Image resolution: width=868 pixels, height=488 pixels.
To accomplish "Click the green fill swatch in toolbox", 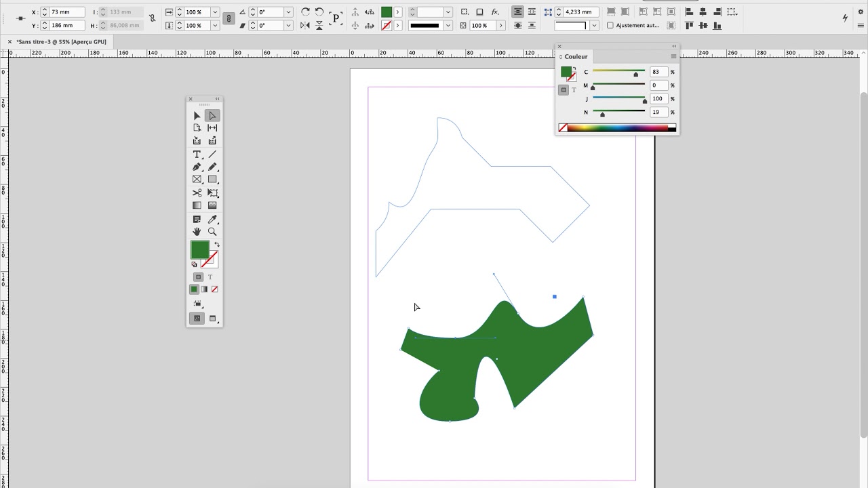I will pos(199,250).
